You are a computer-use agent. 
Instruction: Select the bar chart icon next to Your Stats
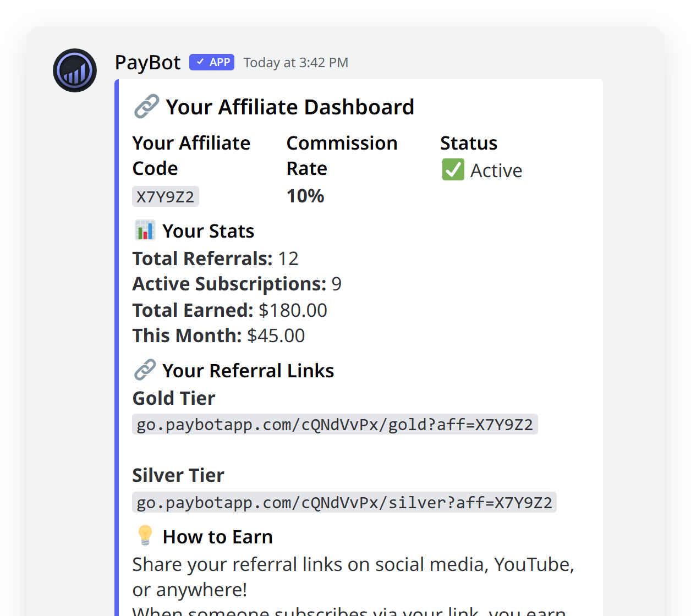tap(145, 230)
